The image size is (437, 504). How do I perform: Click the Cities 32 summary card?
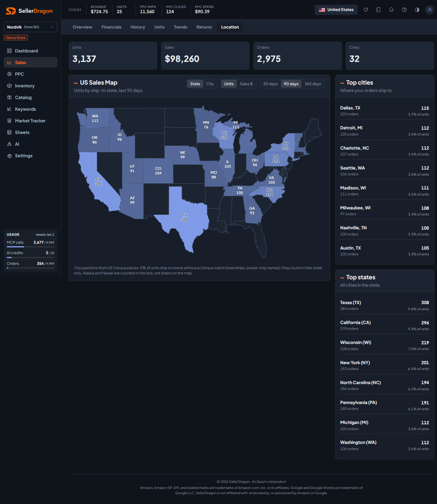click(390, 56)
